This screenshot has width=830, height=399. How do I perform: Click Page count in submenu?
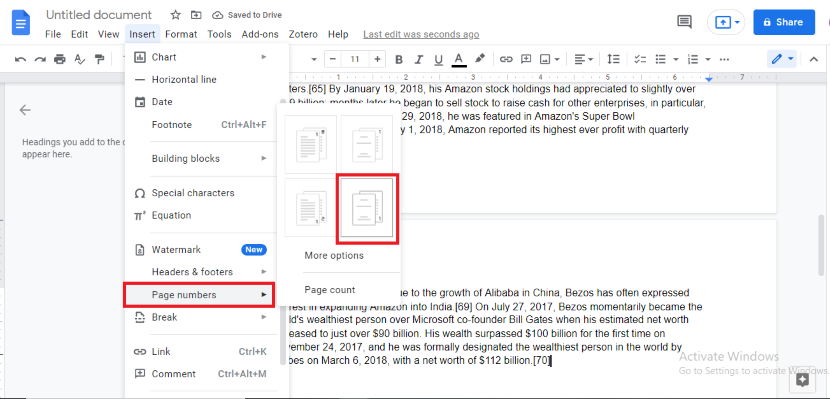[x=330, y=290]
